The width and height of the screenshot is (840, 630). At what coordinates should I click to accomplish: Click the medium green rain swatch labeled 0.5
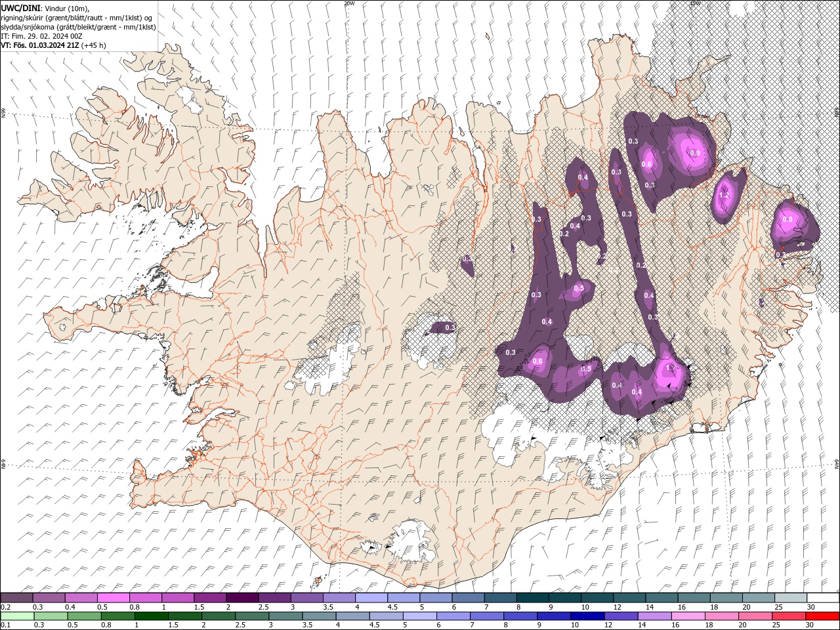(x=85, y=616)
